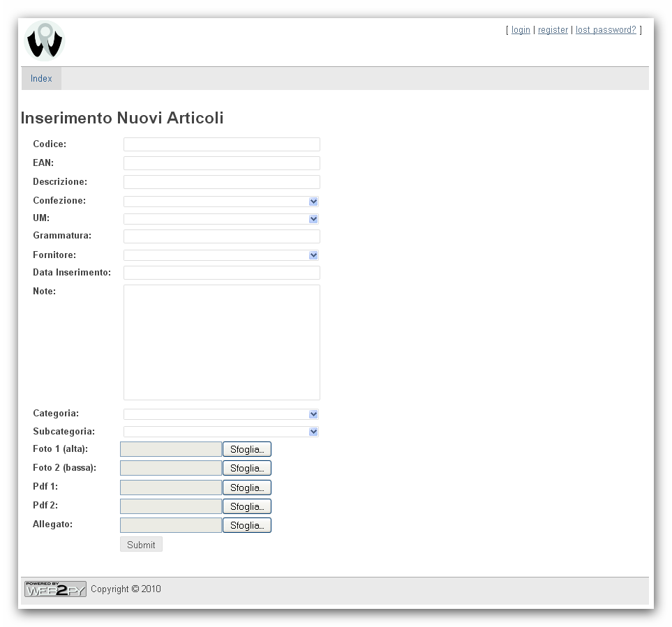Screen dimensions: 672x627
Task: Select the Note text area
Action: point(221,342)
